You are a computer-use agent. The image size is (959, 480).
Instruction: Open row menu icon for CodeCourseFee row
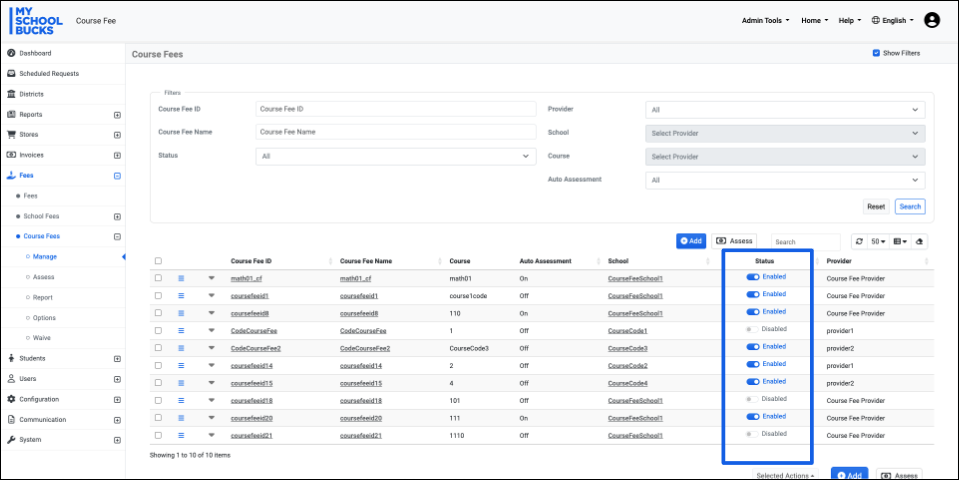(181, 331)
